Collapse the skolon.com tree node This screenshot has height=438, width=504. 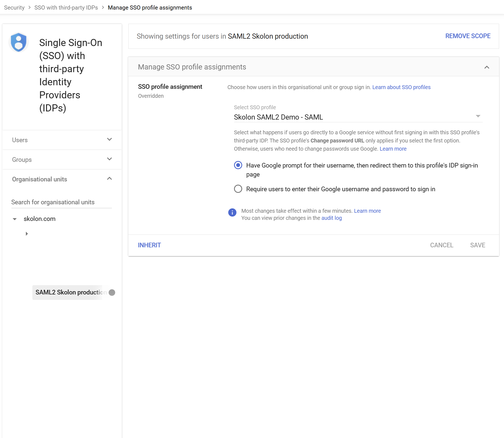click(15, 219)
